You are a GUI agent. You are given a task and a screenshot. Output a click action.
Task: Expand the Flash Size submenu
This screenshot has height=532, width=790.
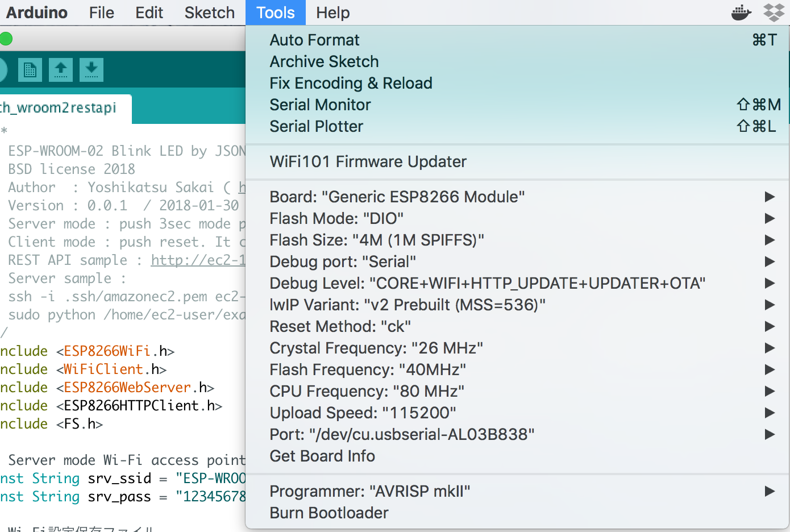point(517,240)
